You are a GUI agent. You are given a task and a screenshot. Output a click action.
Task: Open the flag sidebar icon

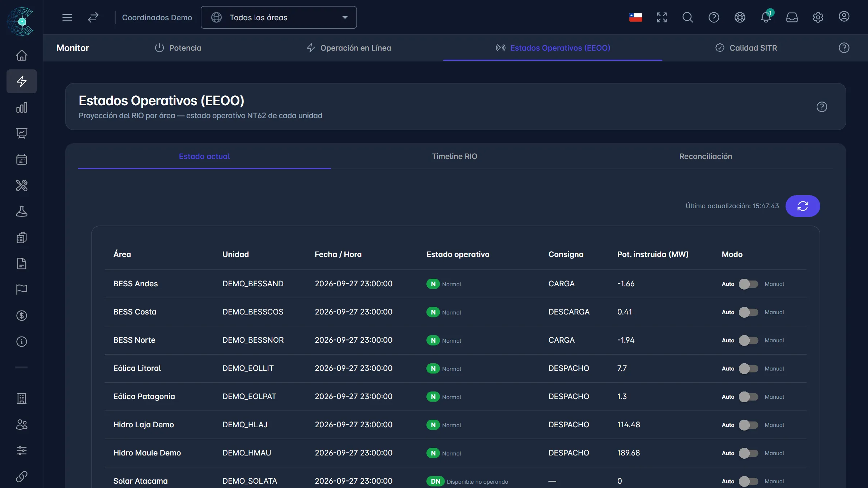22,290
